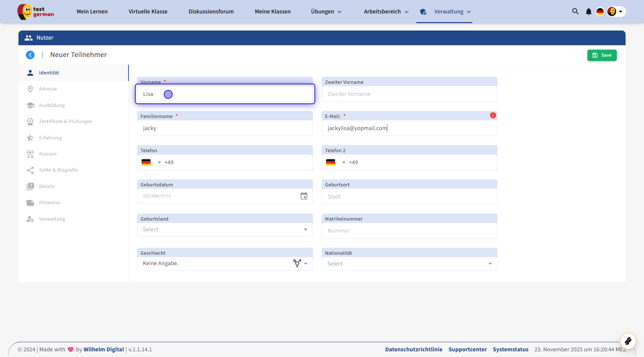Image resolution: width=644 pixels, height=357 pixels.
Task: Switch to the Adresse section
Action: (48, 89)
